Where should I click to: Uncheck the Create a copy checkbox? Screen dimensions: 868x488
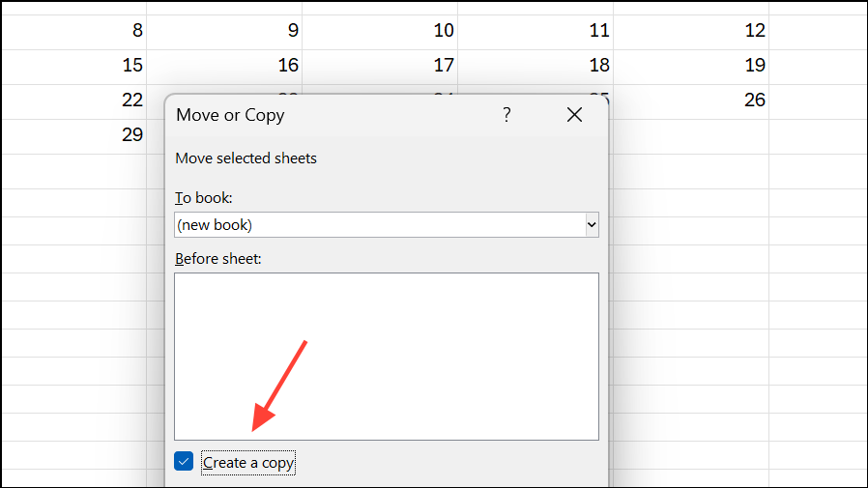[x=184, y=462]
